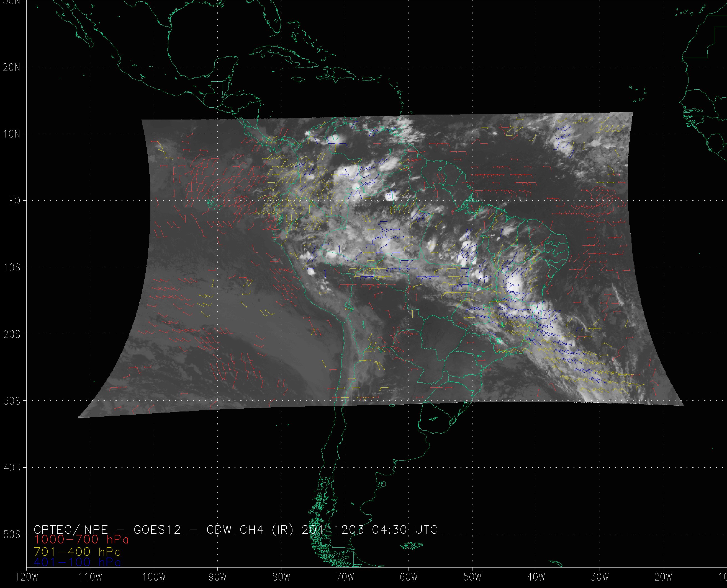Click the Falkland Islands outline
The width and height of the screenshot is (727, 588).
(411, 545)
